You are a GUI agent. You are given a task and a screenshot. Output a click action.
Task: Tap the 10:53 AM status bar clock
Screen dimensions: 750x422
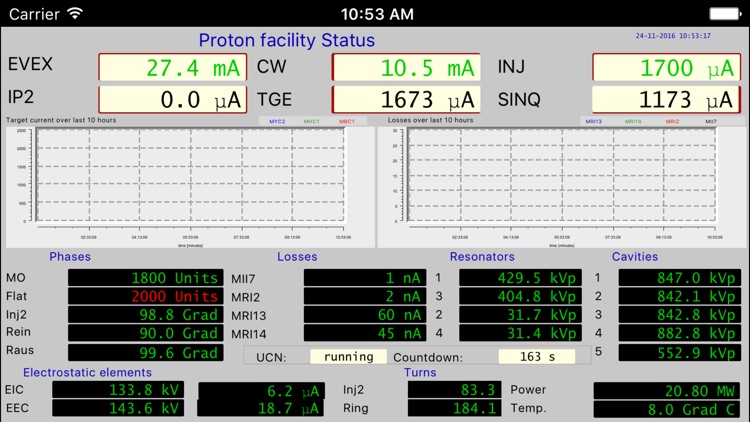point(377,14)
